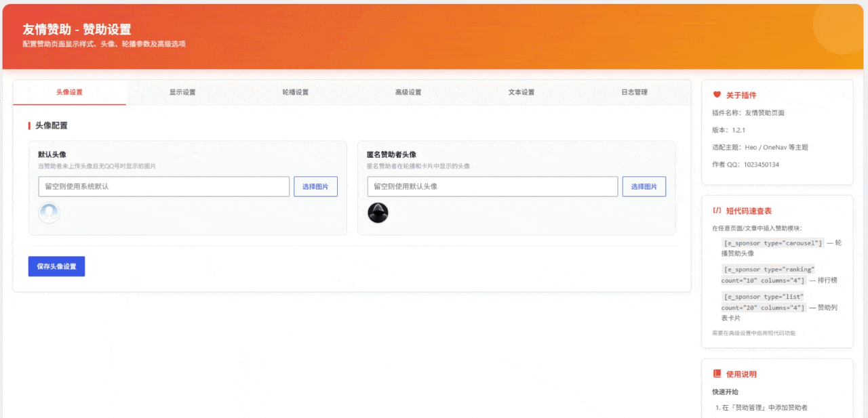868x418 pixels.
Task: Focus the 匿名赞助者头像 URL input field
Action: click(492, 186)
